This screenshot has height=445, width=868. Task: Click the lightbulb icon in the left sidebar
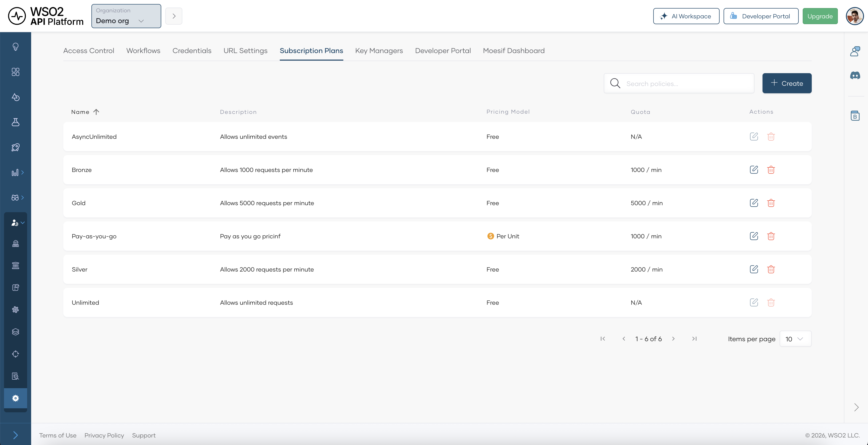click(16, 47)
